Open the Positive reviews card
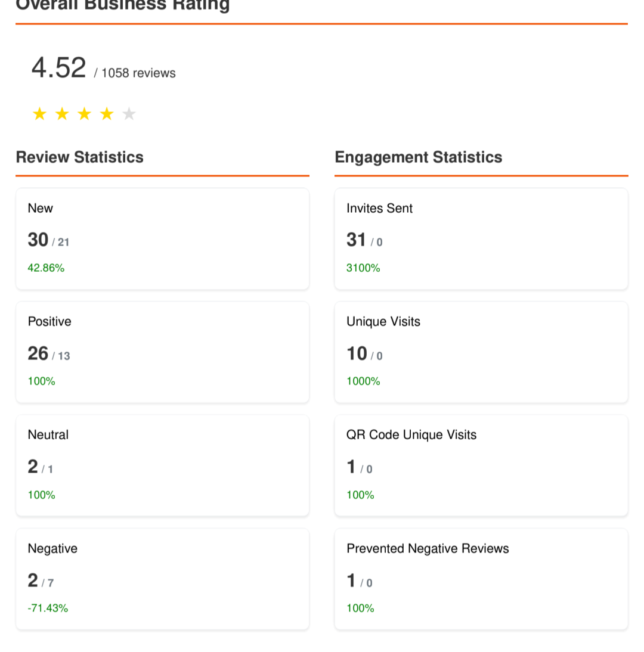Viewport: 644px width, 652px height. coord(162,352)
